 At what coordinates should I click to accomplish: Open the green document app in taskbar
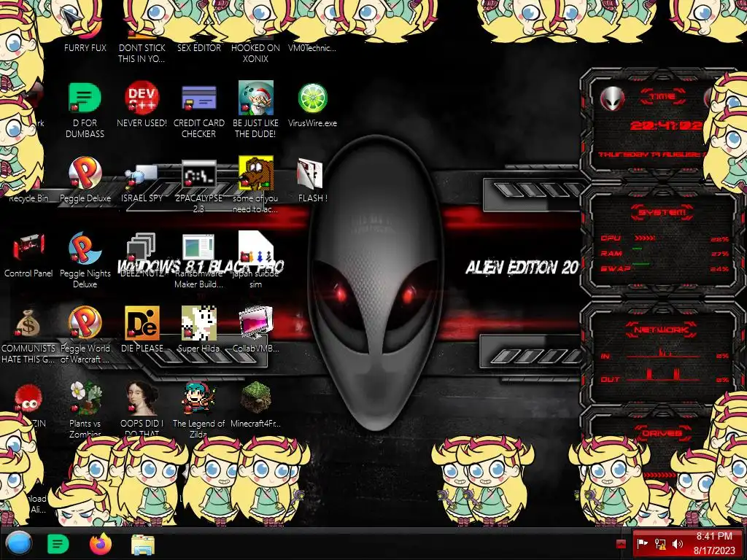pos(58,544)
